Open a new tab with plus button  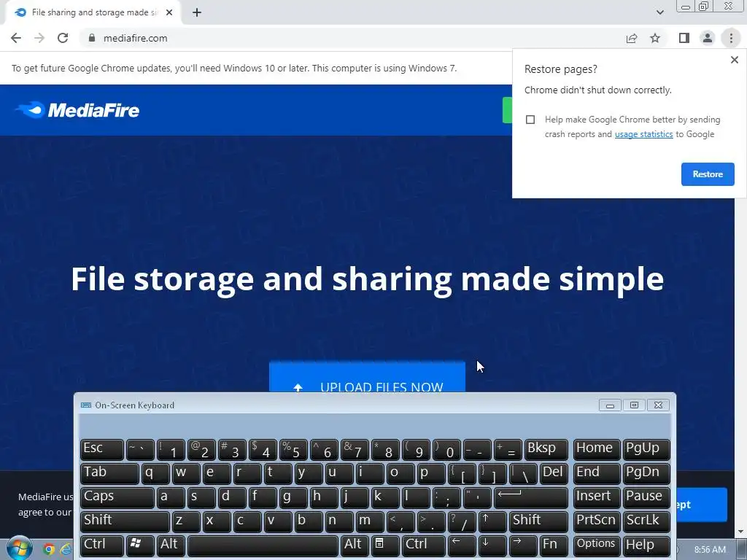pyautogui.click(x=197, y=12)
